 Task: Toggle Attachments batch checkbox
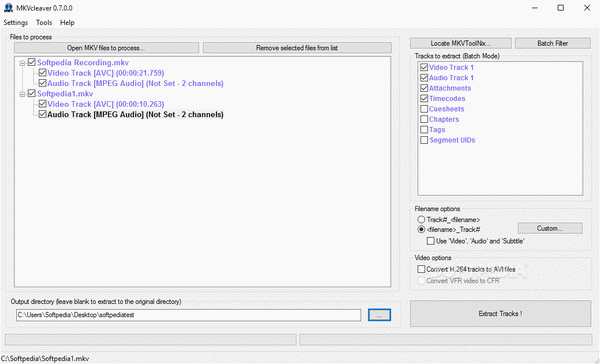pyautogui.click(x=424, y=88)
